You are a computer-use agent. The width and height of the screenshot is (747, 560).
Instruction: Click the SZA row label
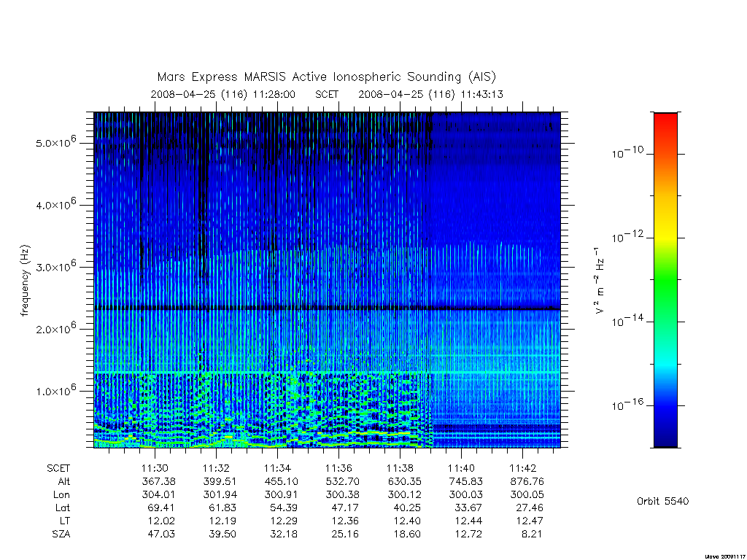[61, 534]
